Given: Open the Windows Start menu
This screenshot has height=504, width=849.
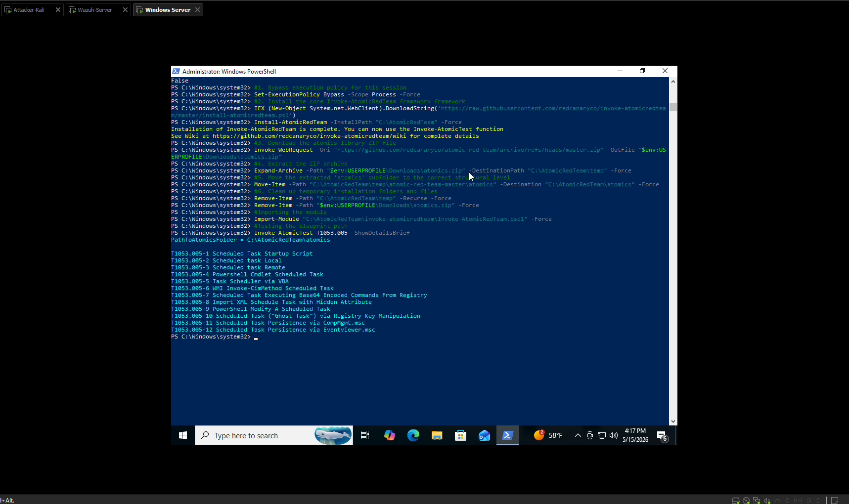Looking at the screenshot, I should tap(183, 435).
